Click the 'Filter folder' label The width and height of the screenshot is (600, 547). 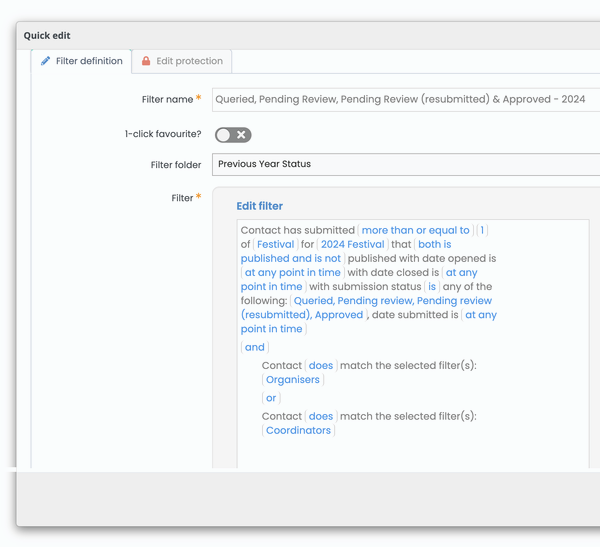point(176,165)
